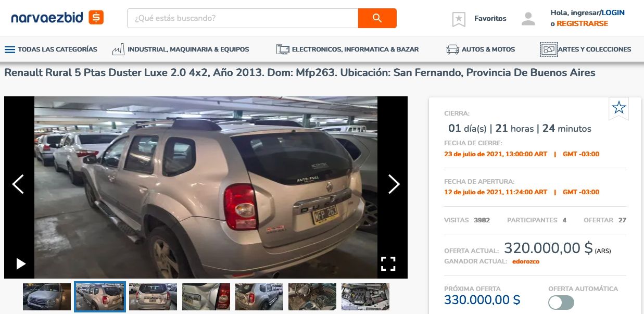Select the first front-view car thumbnail
The height and width of the screenshot is (314, 644).
pos(47,297)
